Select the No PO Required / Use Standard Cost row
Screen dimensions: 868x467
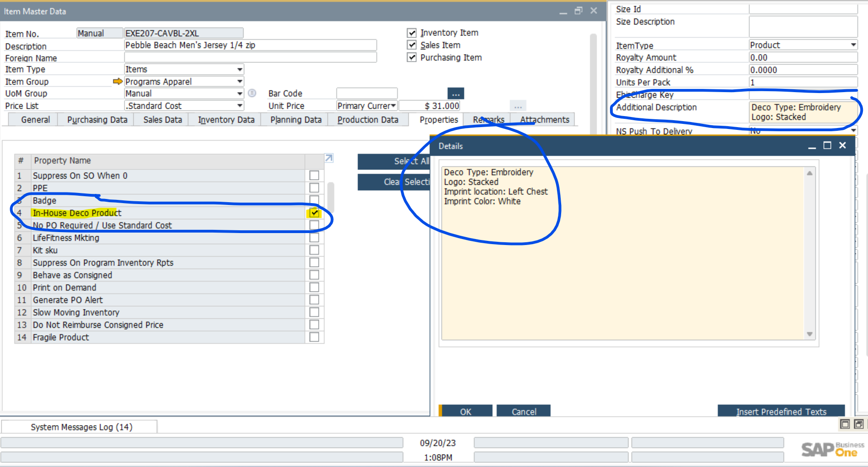click(x=169, y=225)
